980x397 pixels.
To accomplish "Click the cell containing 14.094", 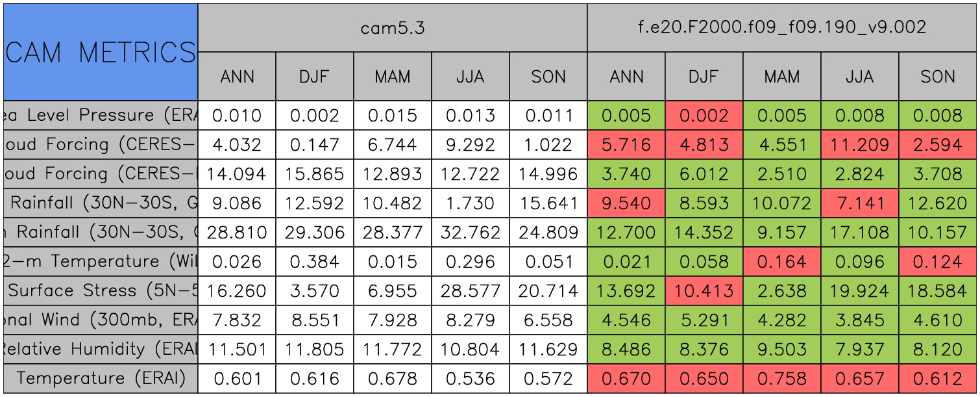I will (x=237, y=174).
